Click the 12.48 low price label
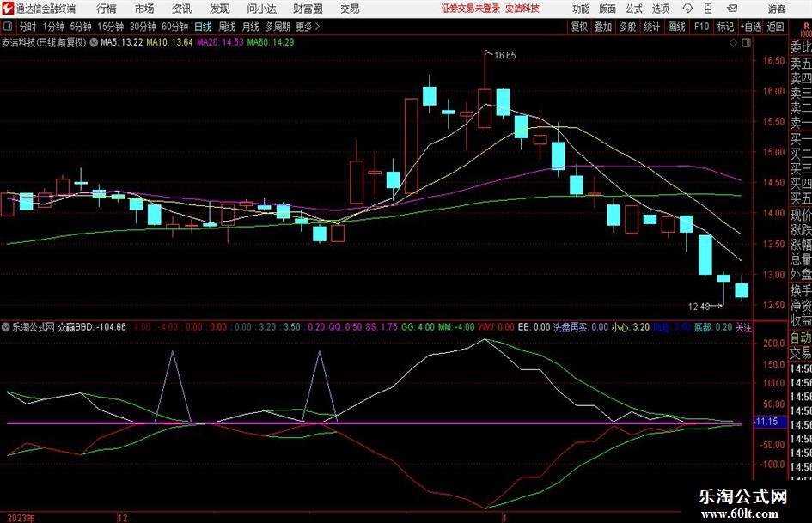This screenshot has height=523, width=812. 699,307
